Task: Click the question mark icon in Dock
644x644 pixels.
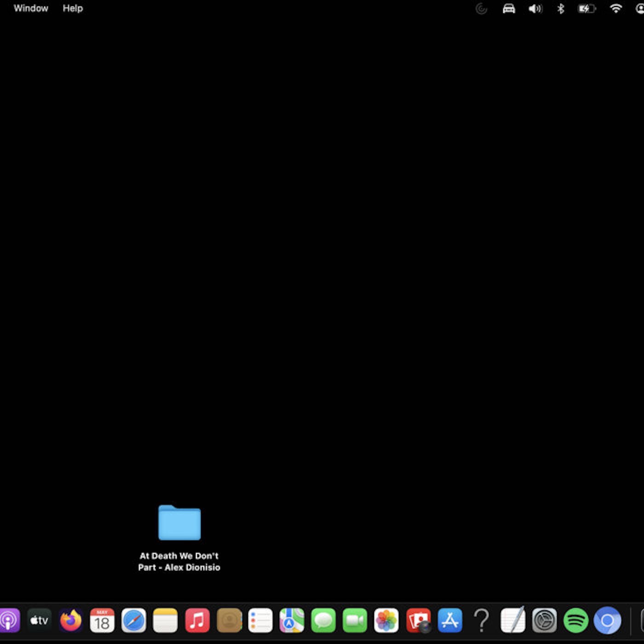Action: tap(482, 621)
